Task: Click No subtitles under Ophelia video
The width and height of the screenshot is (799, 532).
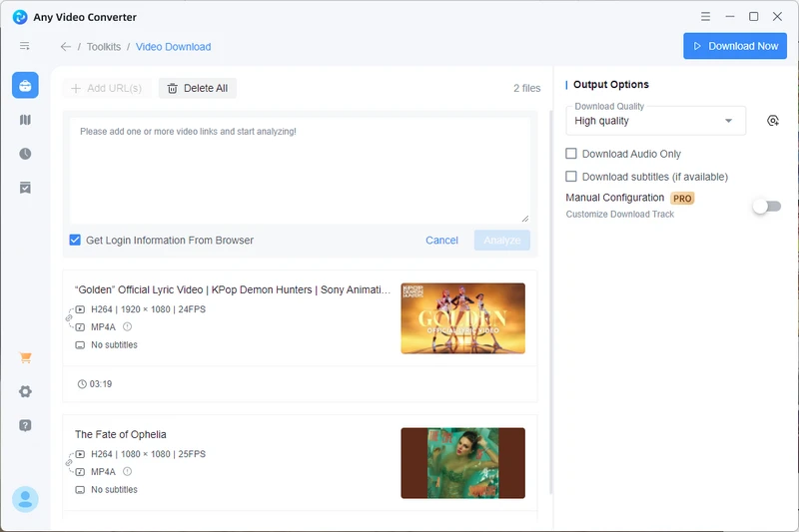Action: [114, 490]
